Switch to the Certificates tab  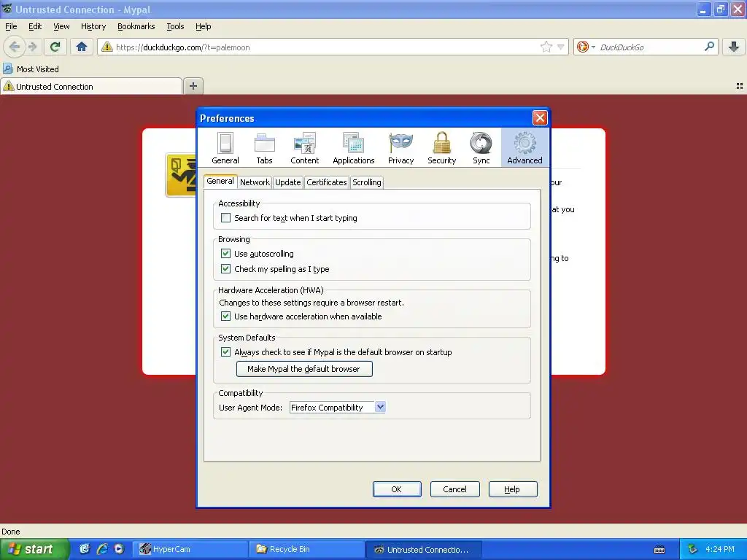[327, 182]
